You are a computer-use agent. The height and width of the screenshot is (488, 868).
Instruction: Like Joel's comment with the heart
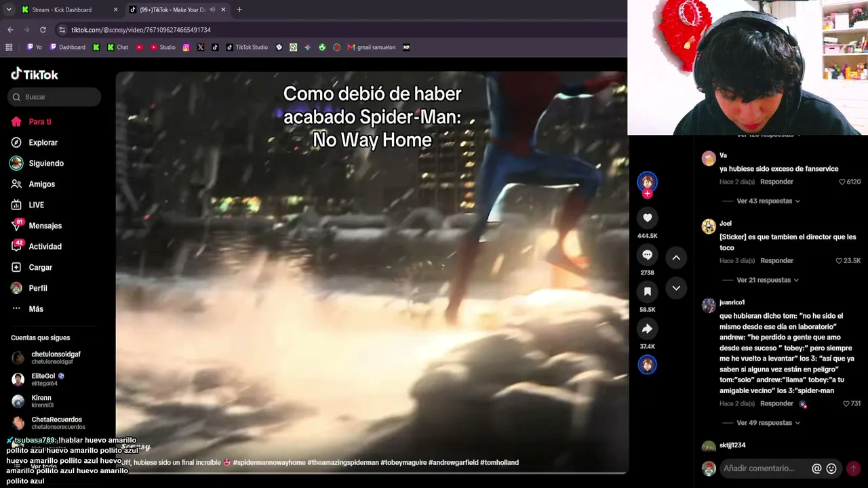[839, 261]
